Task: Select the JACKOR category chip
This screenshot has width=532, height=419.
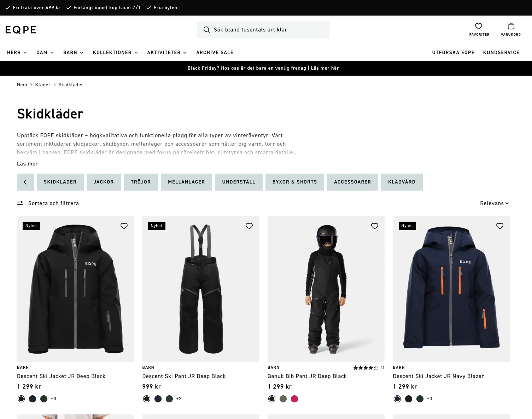Action: pos(104,182)
